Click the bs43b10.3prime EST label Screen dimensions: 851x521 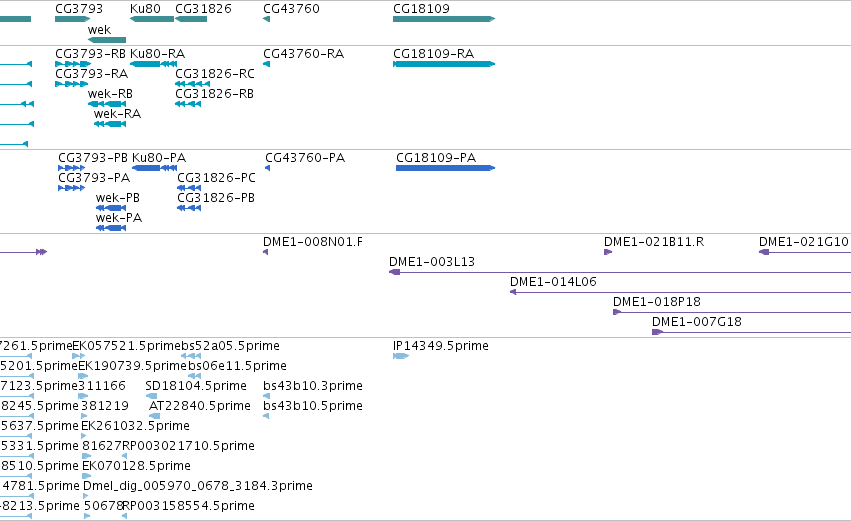[x=313, y=386]
